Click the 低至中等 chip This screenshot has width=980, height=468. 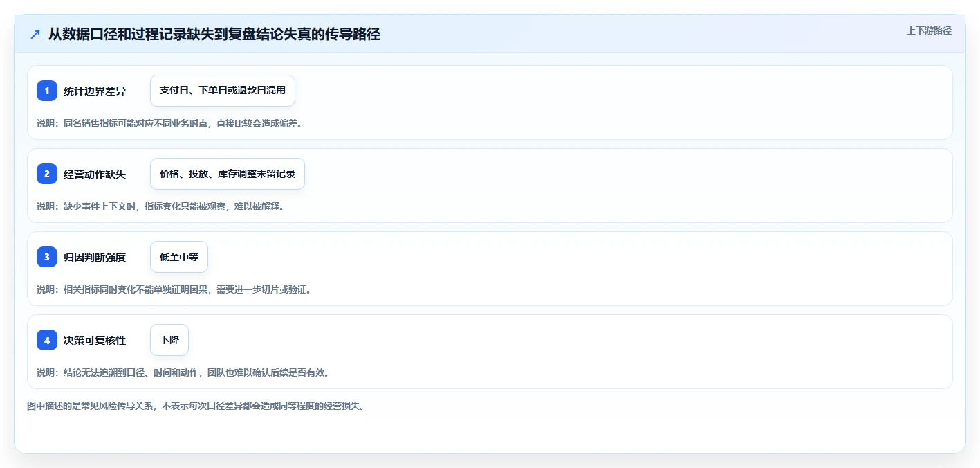pyautogui.click(x=179, y=257)
